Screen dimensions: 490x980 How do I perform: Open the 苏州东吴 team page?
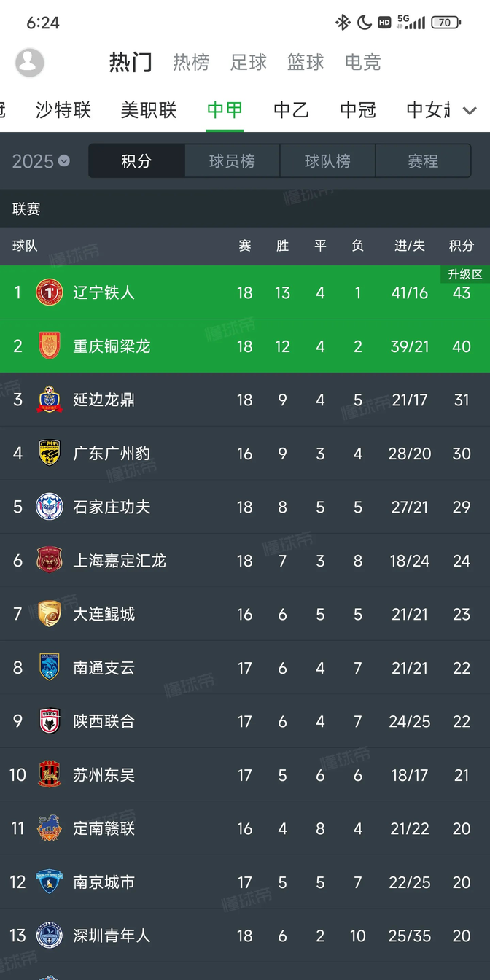click(104, 775)
